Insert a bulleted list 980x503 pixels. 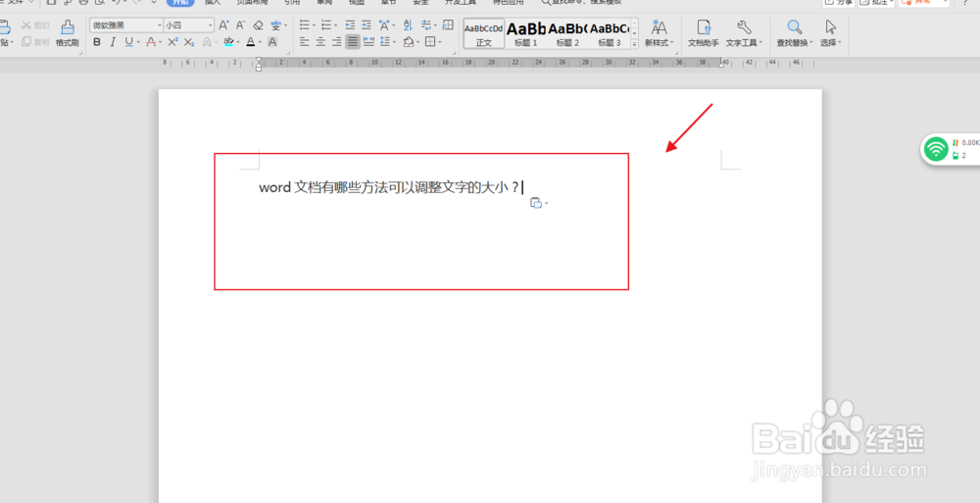point(305,25)
